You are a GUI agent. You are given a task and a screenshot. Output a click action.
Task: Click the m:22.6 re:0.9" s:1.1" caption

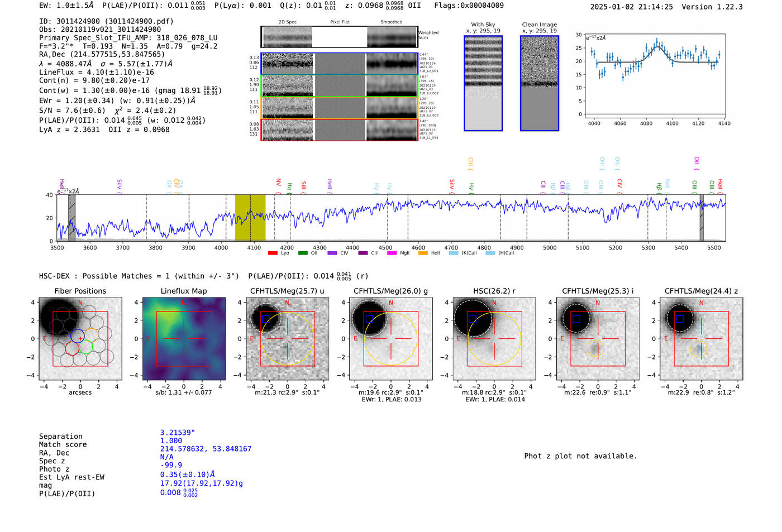coord(598,392)
